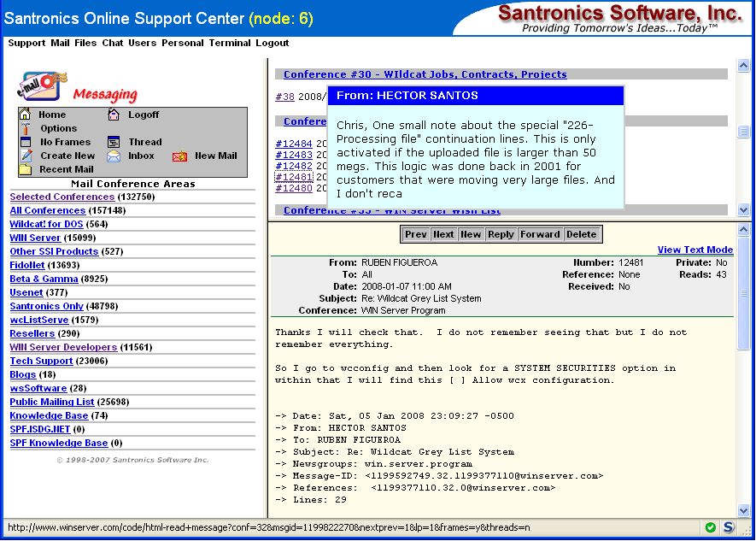Open Inbox via the envelope icon
Image resolution: width=756 pixels, height=541 pixels.
114,156
